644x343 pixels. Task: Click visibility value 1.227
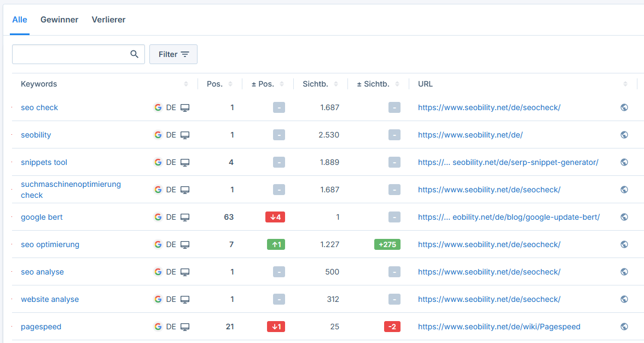click(330, 244)
